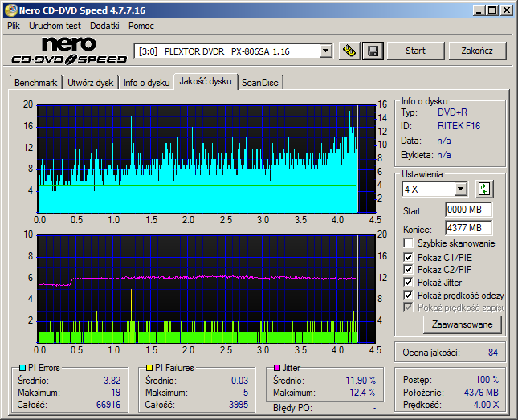Disable the Pokaż Jitter checkbox

tap(408, 282)
